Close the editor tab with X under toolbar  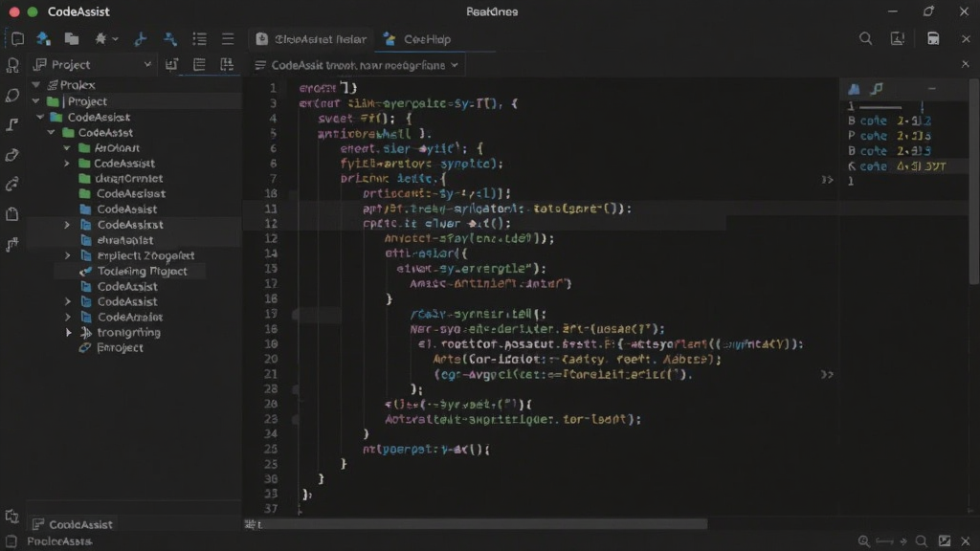tap(965, 64)
